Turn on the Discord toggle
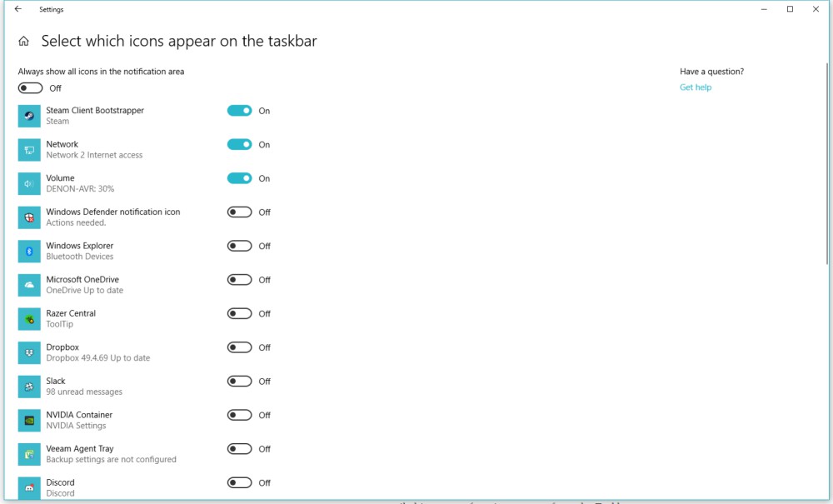The image size is (833, 504). [240, 482]
